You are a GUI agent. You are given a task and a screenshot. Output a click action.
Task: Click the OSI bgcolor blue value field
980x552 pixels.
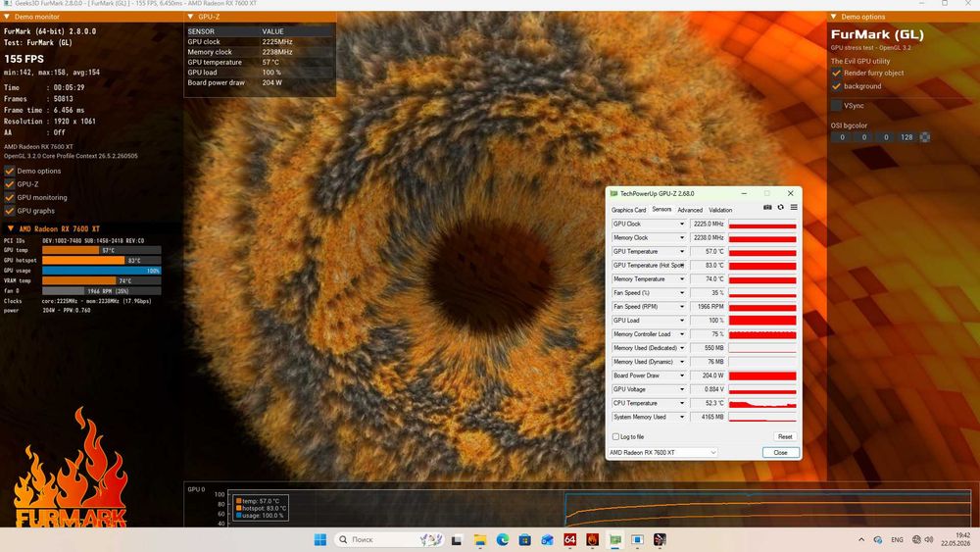click(x=886, y=137)
